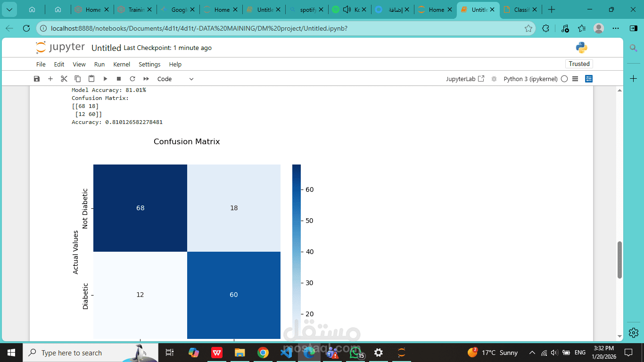Open the File menu

click(x=41, y=64)
